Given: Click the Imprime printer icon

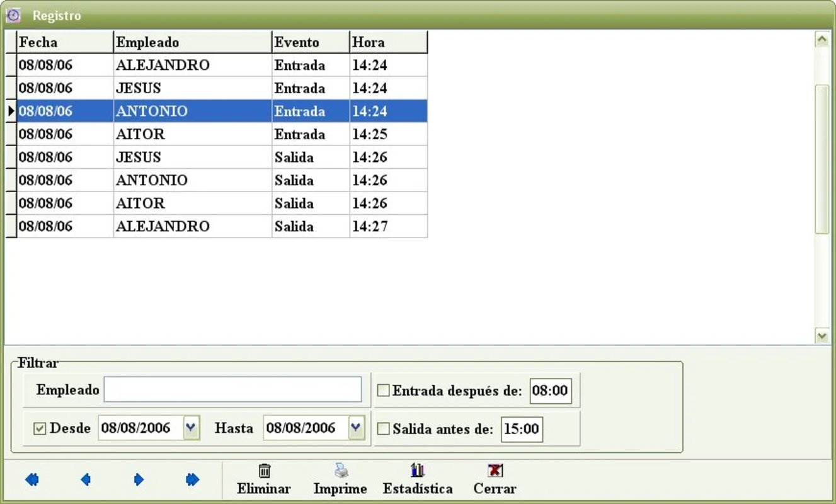Looking at the screenshot, I should 341,471.
